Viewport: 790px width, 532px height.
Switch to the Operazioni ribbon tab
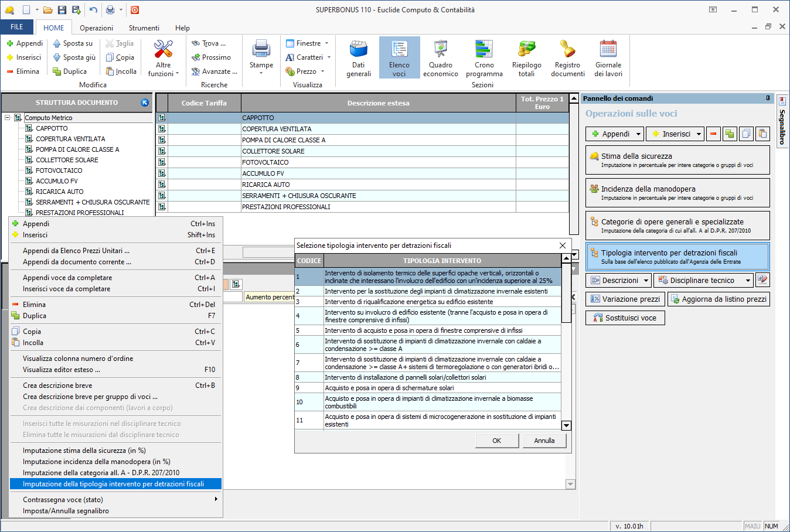click(x=96, y=28)
